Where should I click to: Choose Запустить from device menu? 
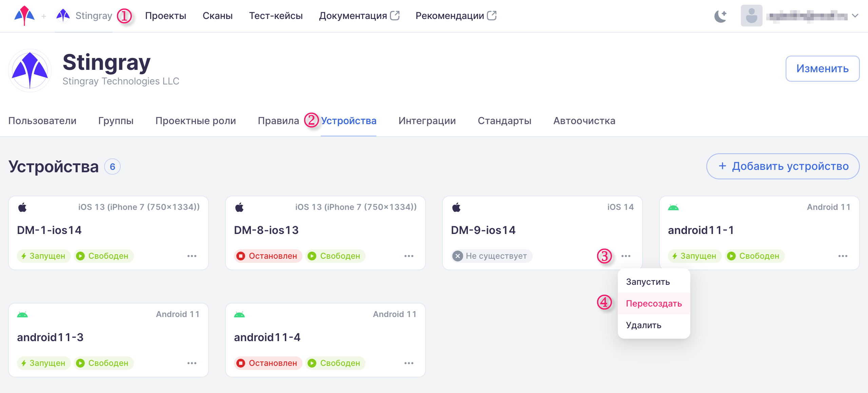[648, 282]
